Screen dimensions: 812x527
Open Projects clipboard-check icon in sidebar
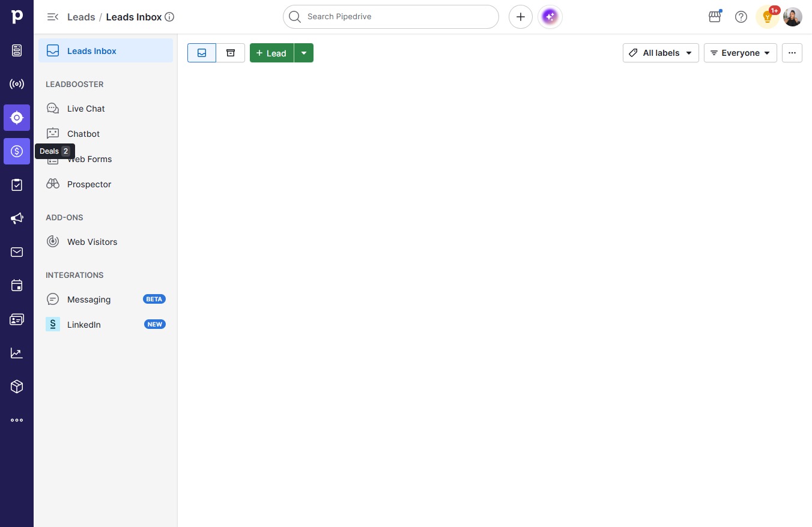click(x=17, y=185)
